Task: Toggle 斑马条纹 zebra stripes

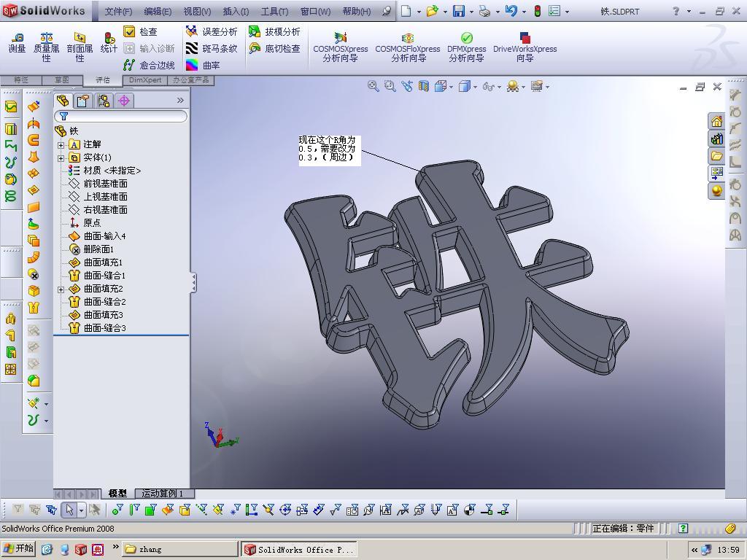Action: 211,48
